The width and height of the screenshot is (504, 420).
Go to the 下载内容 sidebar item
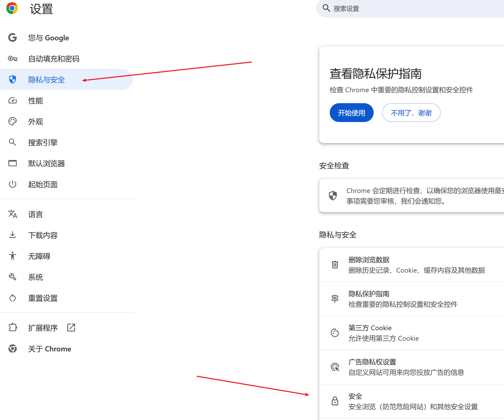(43, 235)
